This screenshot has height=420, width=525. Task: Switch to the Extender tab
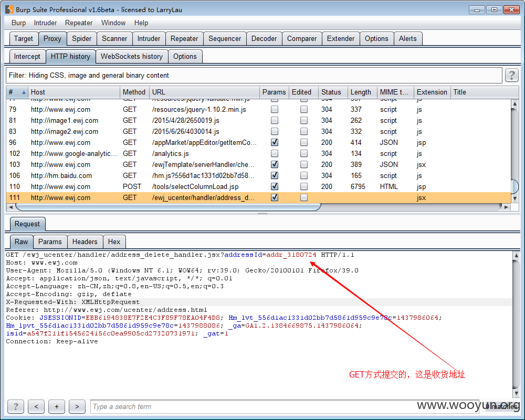click(x=341, y=38)
